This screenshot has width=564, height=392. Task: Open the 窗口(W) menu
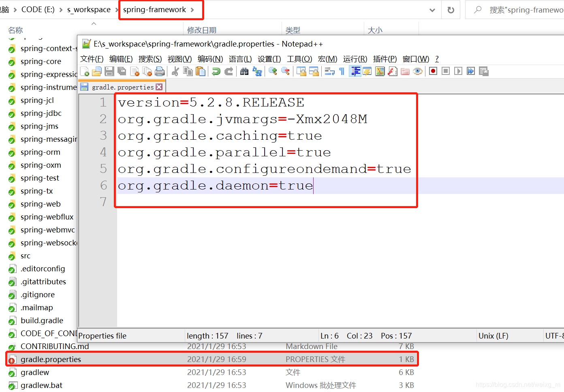click(x=416, y=59)
